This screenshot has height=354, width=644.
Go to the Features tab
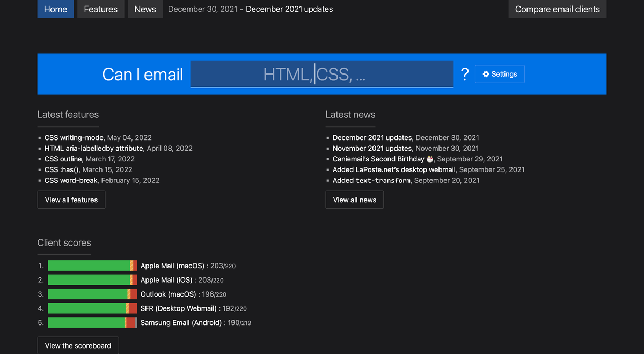101,9
